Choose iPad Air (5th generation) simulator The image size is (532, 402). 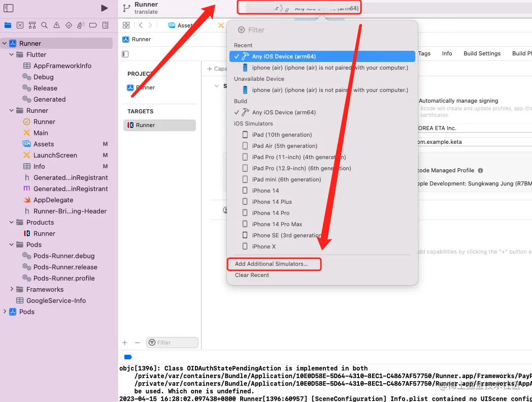[x=322, y=146]
